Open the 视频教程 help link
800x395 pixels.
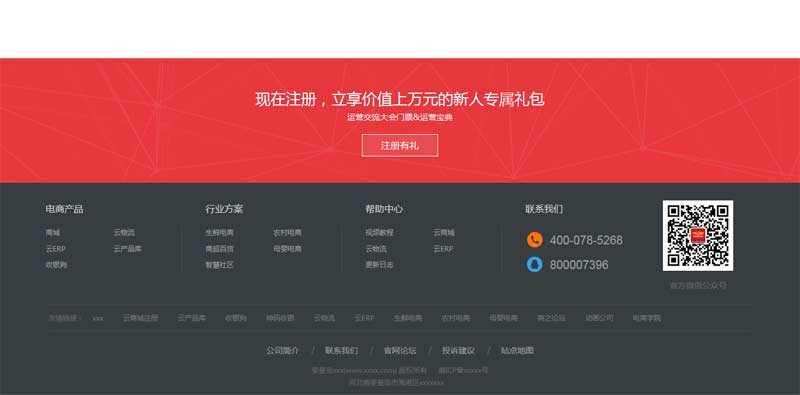(379, 232)
